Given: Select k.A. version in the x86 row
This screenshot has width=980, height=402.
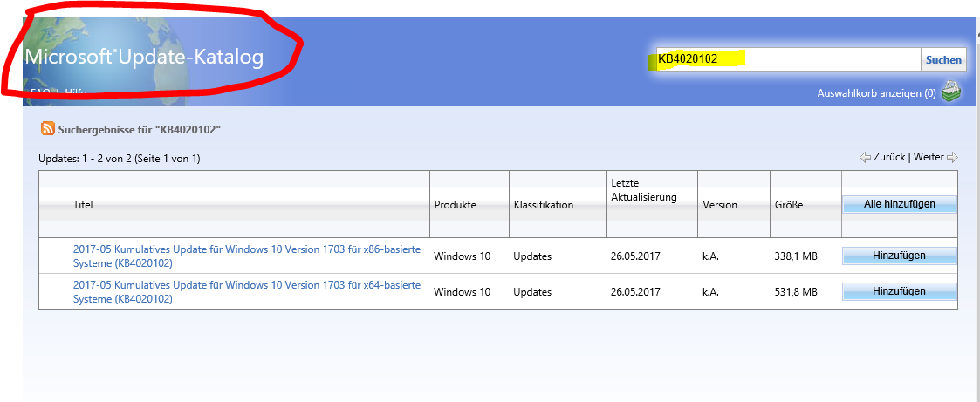Looking at the screenshot, I should [710, 256].
